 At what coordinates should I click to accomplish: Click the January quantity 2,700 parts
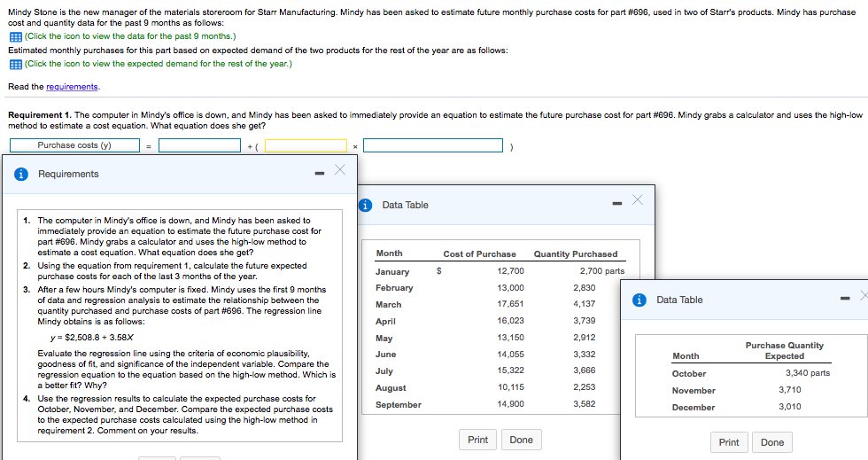coord(602,271)
